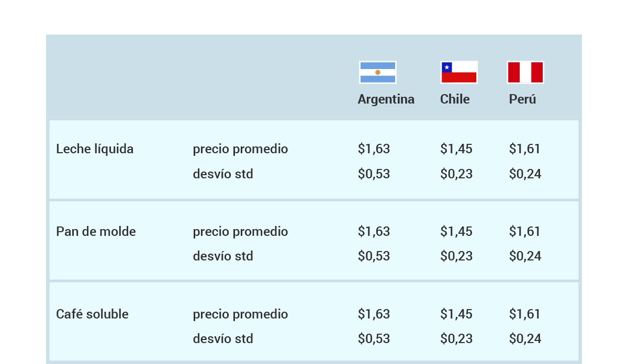Select Leche líquida precio promedio label
Image resolution: width=628 pixels, height=364 pixels.
point(240,149)
